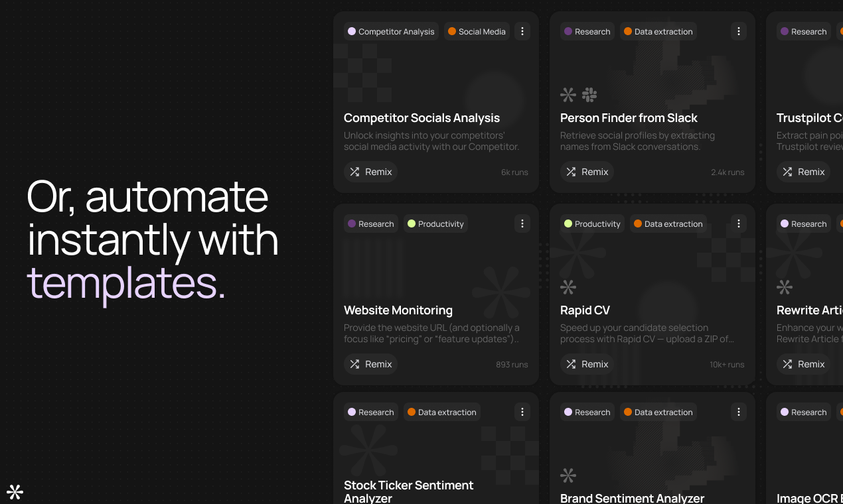Click Data extraction tag on Rapid CV card
The height and width of the screenshot is (504, 843).
point(667,224)
